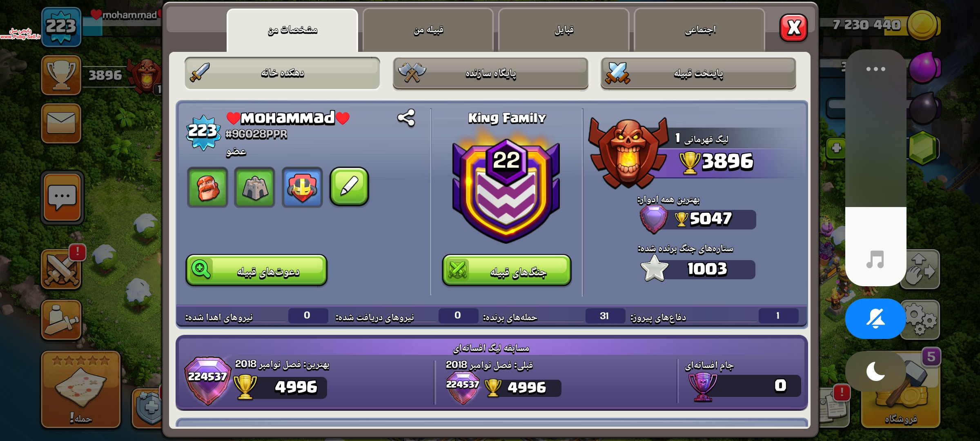Open the chat speech bubble
Screen dimensions: 980x441
click(62, 197)
